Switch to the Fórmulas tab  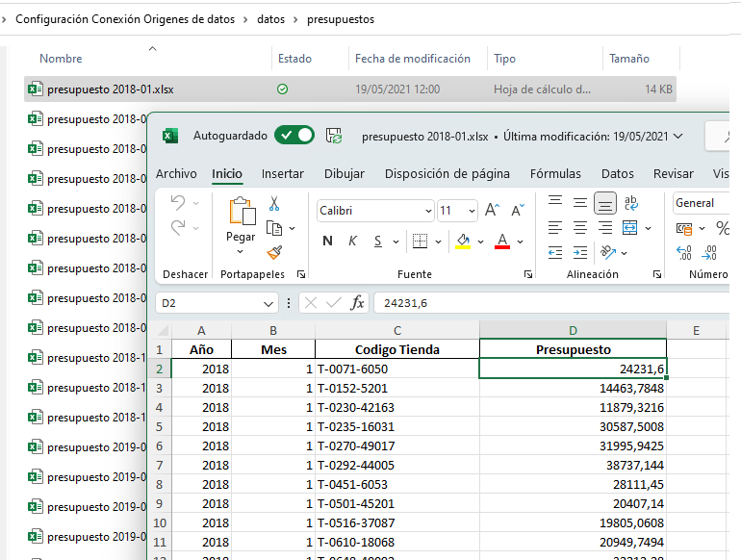point(555,174)
